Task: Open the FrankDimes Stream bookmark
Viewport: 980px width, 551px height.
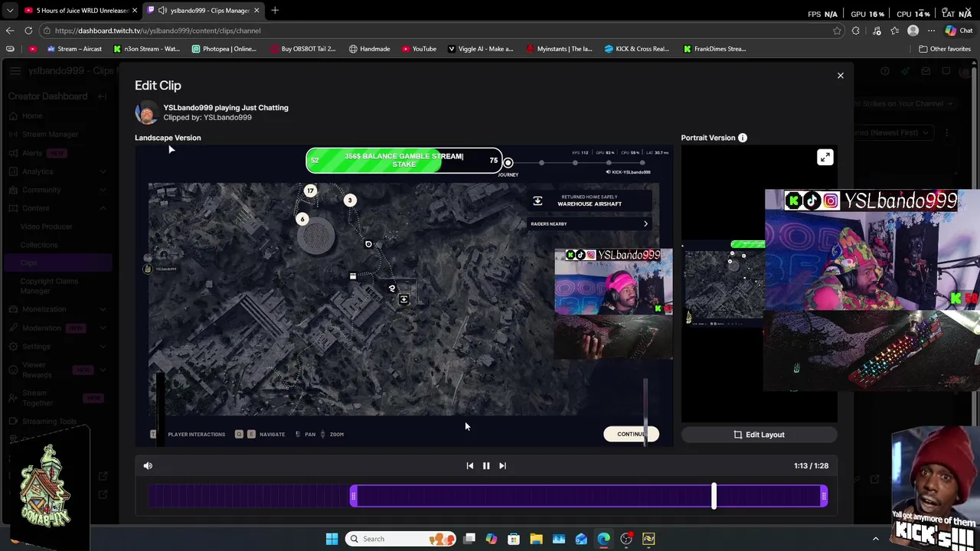Action: click(x=714, y=49)
